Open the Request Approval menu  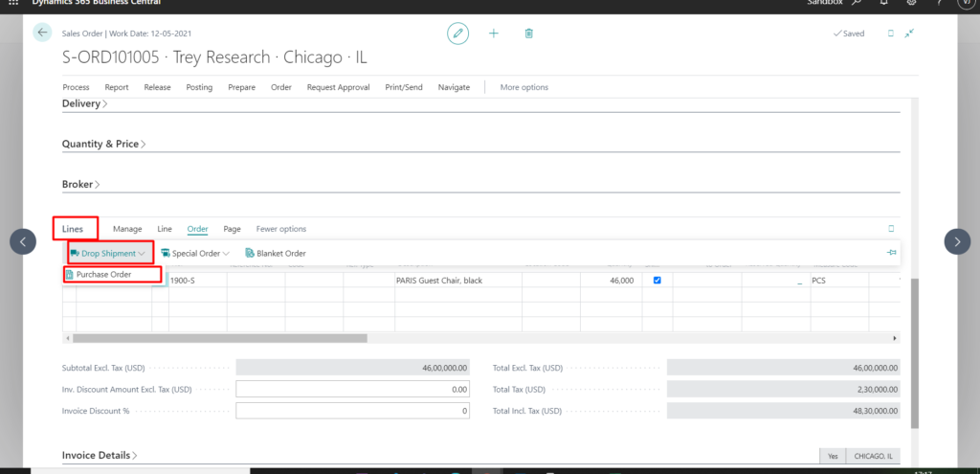(x=338, y=87)
